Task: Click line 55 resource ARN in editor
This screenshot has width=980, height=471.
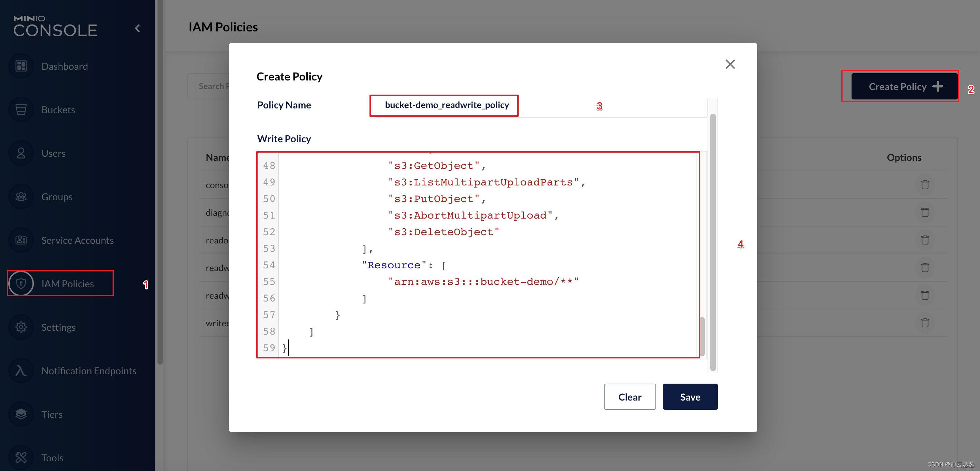Action: coord(483,282)
